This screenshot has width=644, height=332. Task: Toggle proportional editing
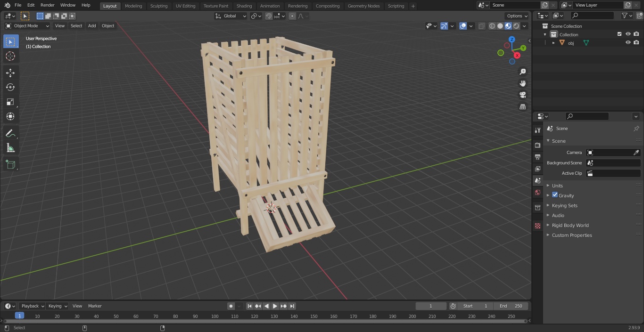pyautogui.click(x=292, y=16)
